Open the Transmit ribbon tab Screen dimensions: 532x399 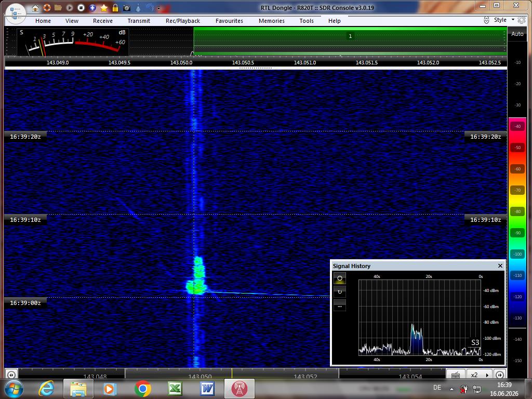click(139, 21)
